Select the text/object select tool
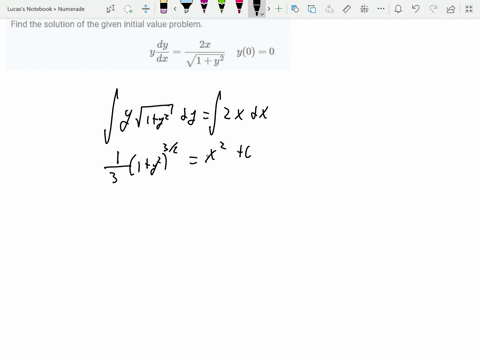 click(x=110, y=9)
